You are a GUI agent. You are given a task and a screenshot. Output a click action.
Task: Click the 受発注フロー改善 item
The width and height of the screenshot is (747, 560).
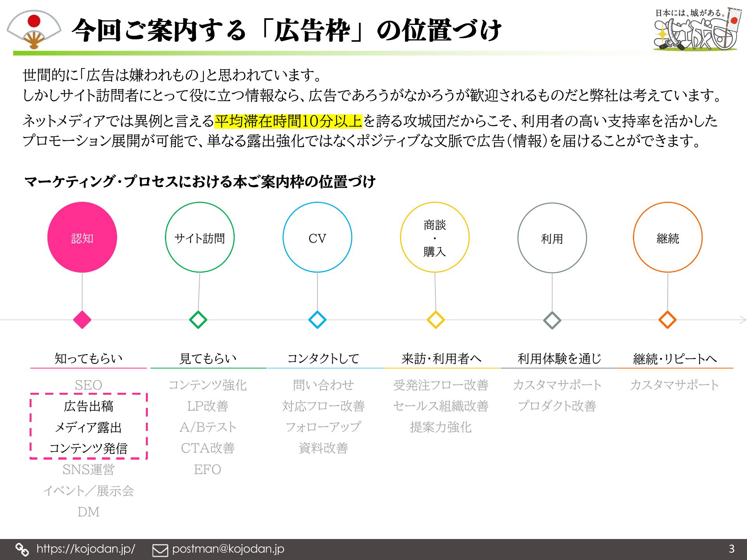pyautogui.click(x=441, y=385)
